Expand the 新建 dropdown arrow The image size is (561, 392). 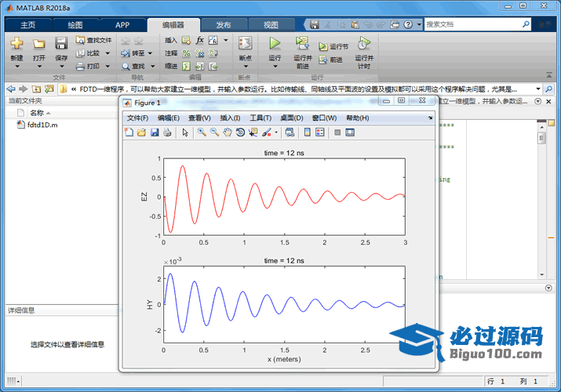(16, 67)
